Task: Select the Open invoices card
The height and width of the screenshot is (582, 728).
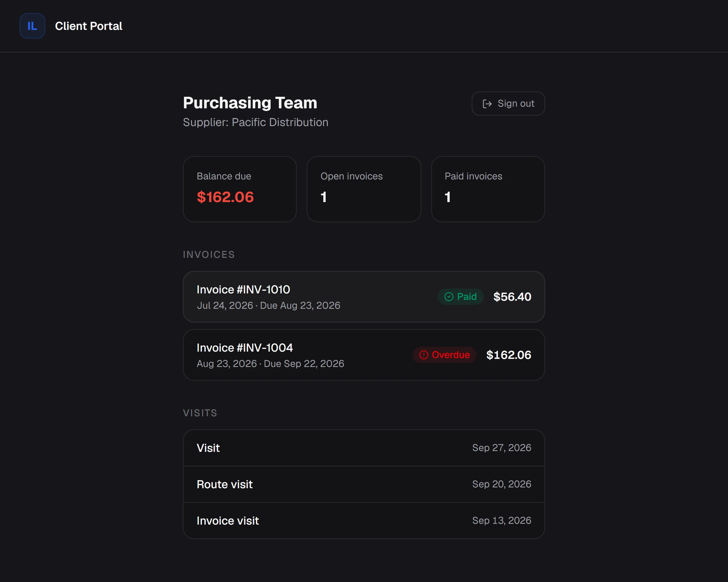Action: (x=364, y=189)
